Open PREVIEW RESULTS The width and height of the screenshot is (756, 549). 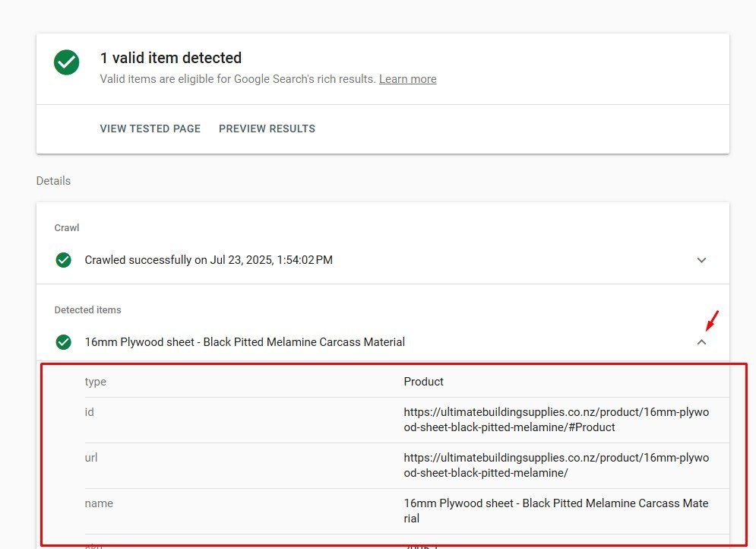click(267, 129)
